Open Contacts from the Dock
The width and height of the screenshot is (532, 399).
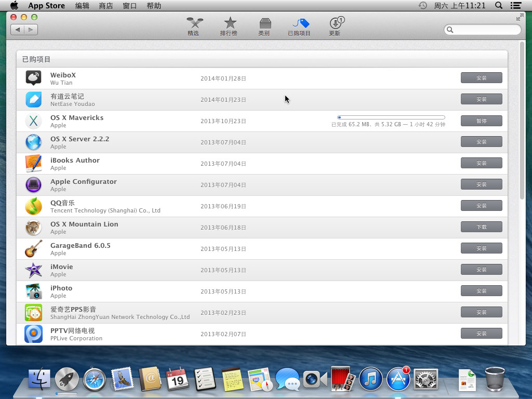pos(150,379)
